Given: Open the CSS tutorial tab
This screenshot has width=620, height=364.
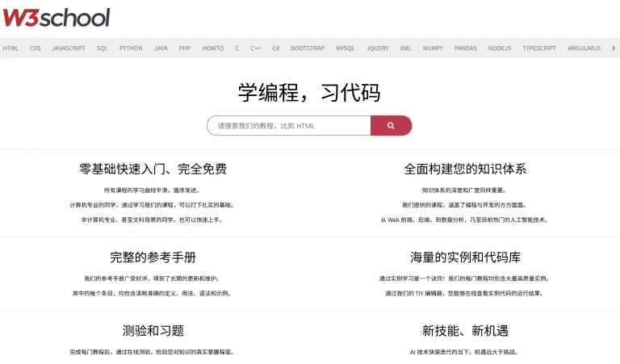Looking at the screenshot, I should coord(36,48).
